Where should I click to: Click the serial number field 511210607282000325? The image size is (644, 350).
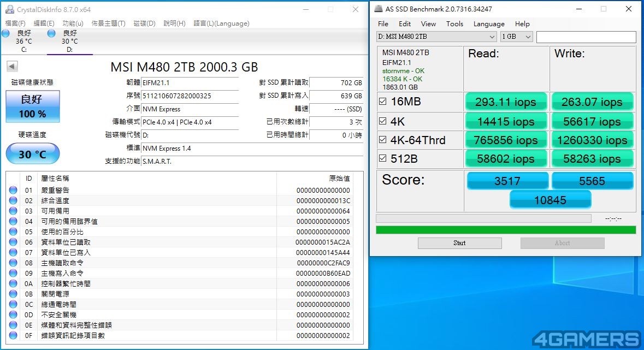click(190, 96)
